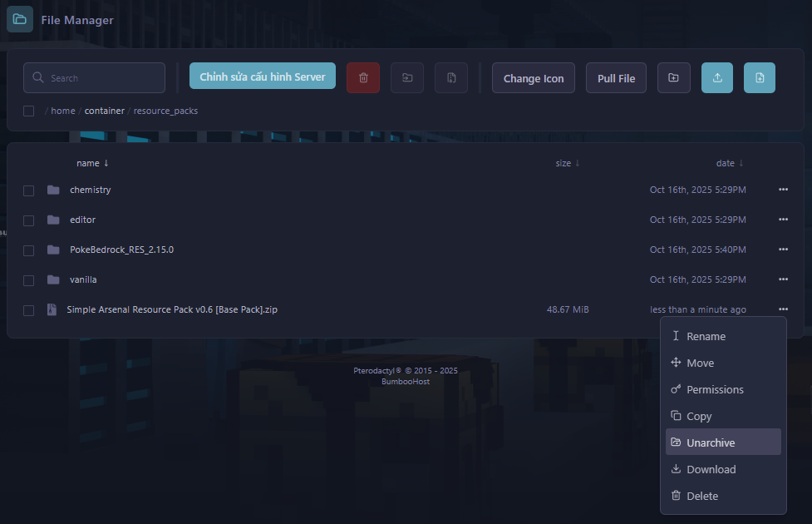Choose Unarchive from the context menu
Screen dimensions: 812x524
coord(711,442)
